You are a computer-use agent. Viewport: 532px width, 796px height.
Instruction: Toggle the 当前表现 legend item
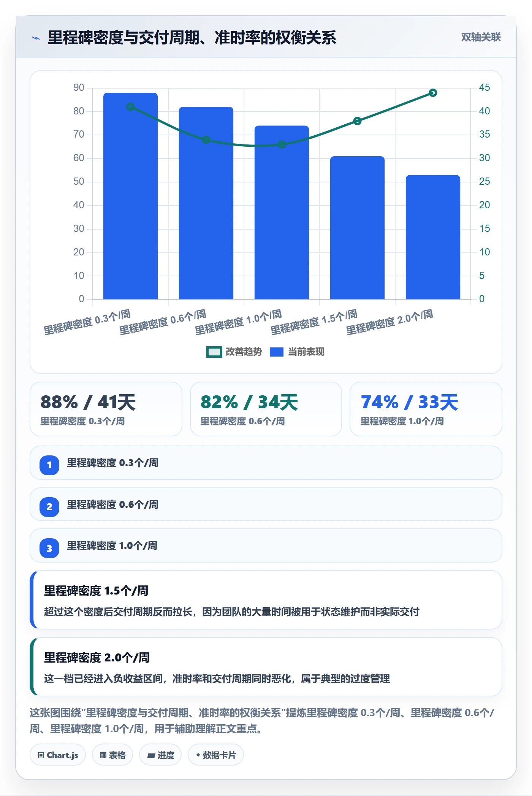tap(297, 352)
